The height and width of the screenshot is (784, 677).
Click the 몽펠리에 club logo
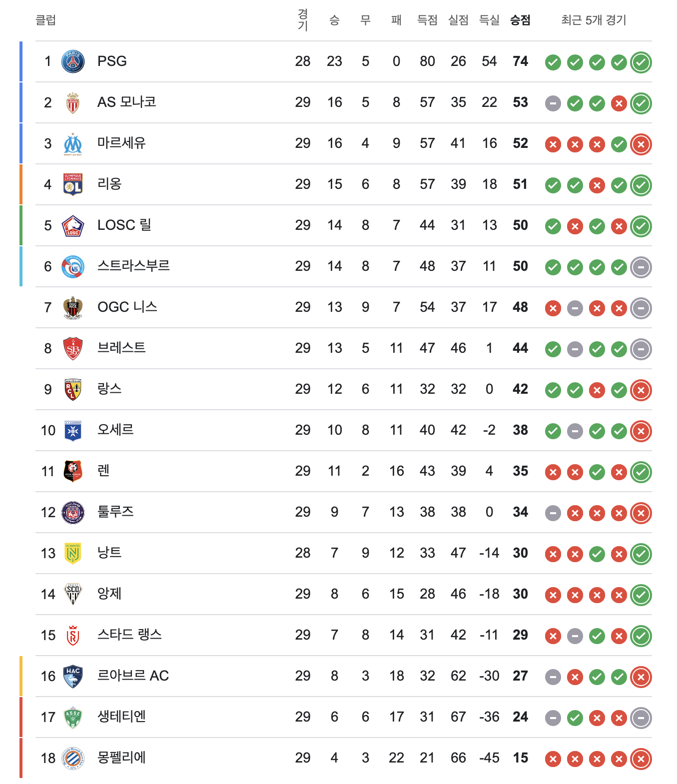point(73,759)
